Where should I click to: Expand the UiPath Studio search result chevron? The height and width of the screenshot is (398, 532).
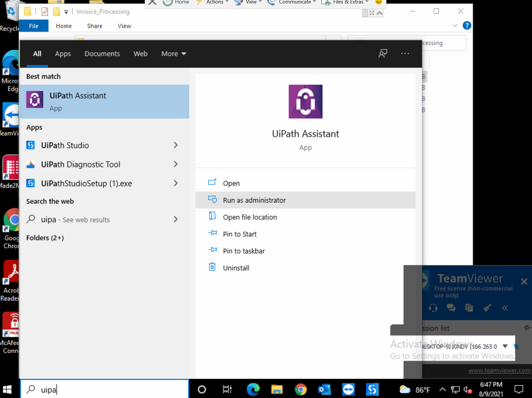176,145
